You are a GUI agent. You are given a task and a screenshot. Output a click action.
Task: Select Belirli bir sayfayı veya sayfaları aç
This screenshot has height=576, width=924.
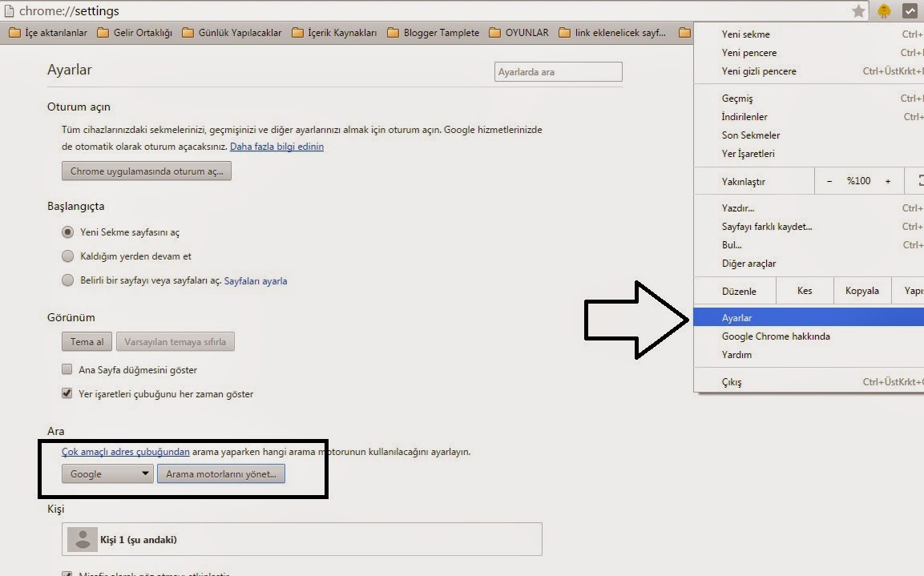(x=68, y=280)
